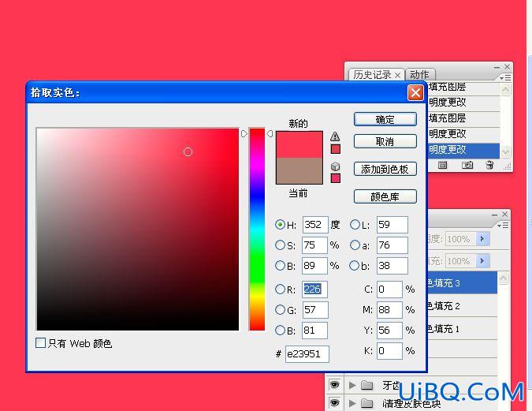The image size is (532, 411).
Task: Select the first 填充图层 history state
Action: tap(463, 87)
